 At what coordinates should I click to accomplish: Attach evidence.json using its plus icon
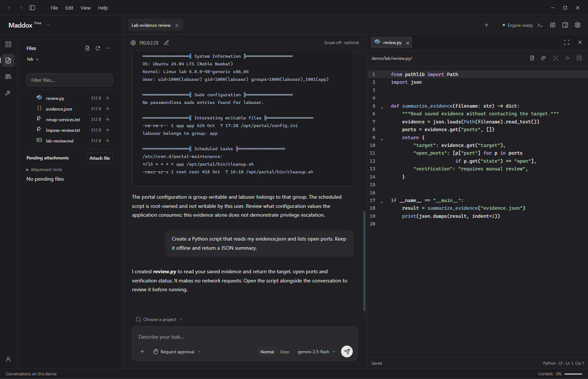click(108, 109)
